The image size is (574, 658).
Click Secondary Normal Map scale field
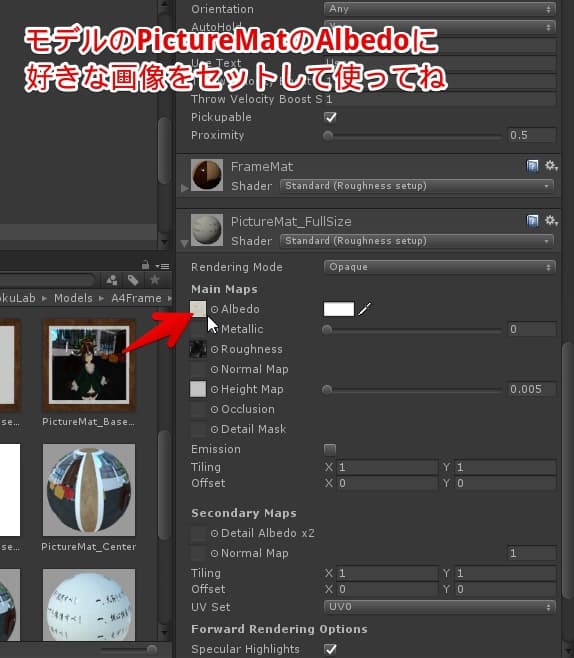pos(531,553)
